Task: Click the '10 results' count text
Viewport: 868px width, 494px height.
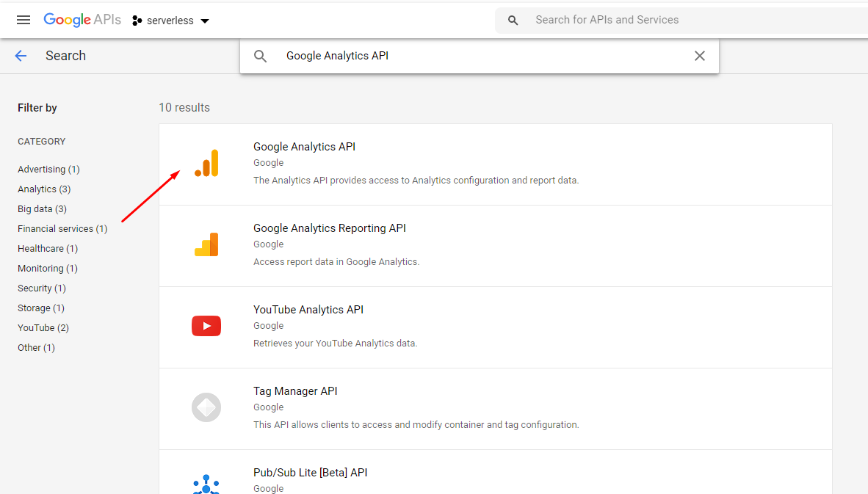Action: pyautogui.click(x=184, y=107)
